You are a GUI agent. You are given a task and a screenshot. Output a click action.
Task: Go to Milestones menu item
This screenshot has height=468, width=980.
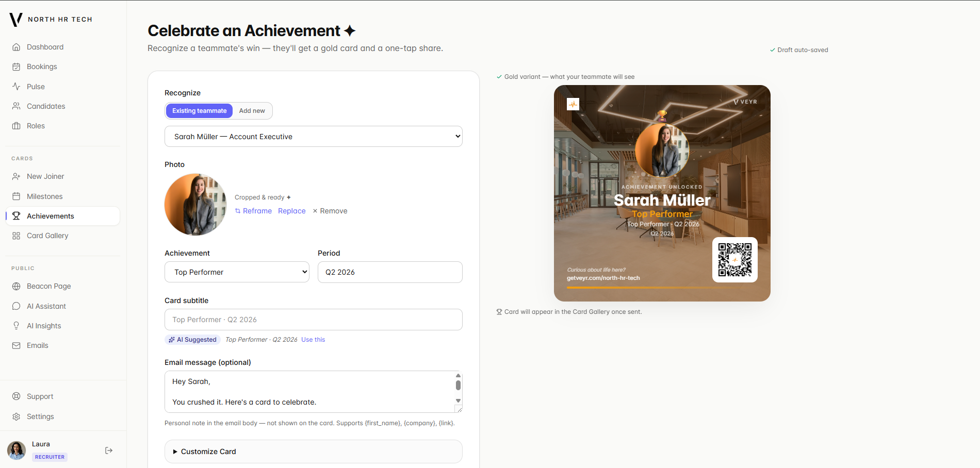62,196
